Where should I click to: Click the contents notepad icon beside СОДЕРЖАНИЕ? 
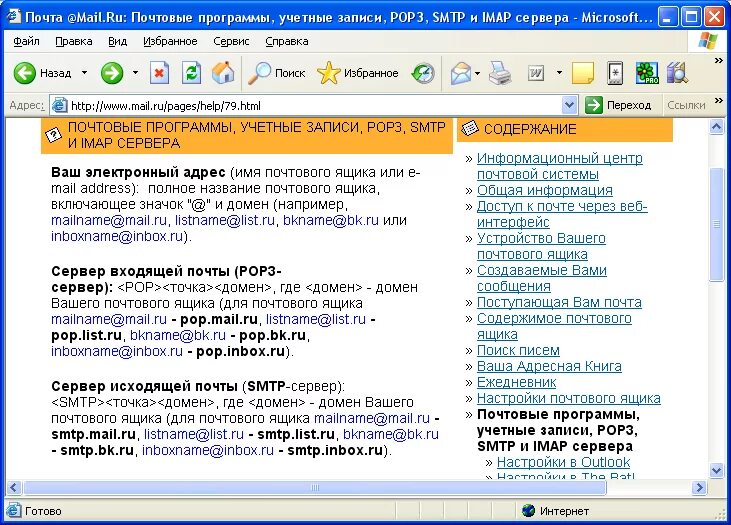[470, 128]
